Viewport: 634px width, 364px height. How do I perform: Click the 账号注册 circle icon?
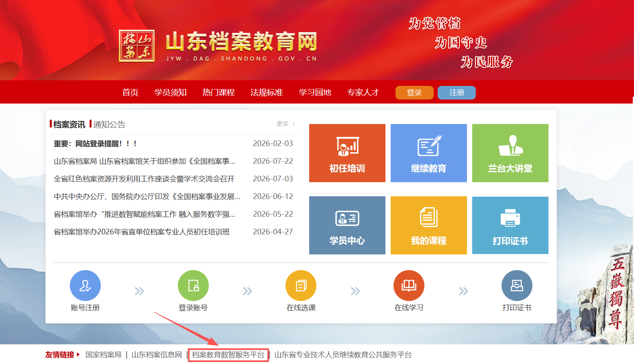pyautogui.click(x=85, y=285)
